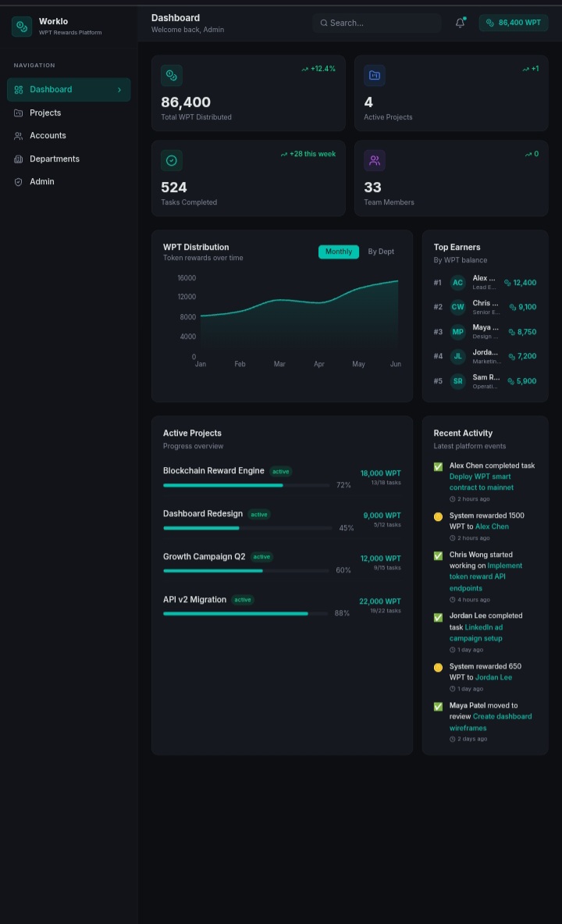
Task: Click the Growth Campaign Q2 progress bar
Action: tap(246, 571)
